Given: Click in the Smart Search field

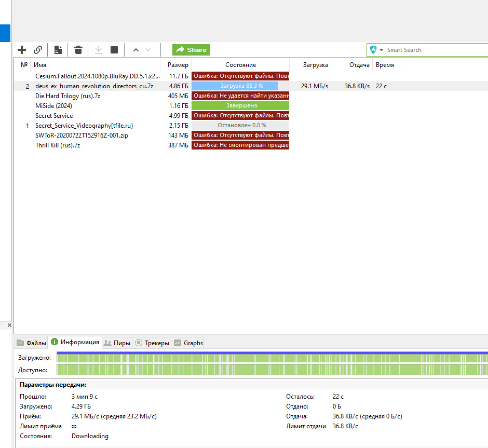Looking at the screenshot, I should point(436,50).
